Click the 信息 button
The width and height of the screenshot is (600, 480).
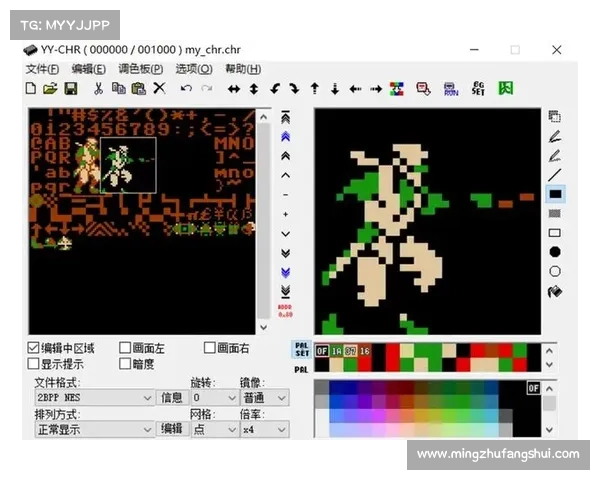[172, 398]
